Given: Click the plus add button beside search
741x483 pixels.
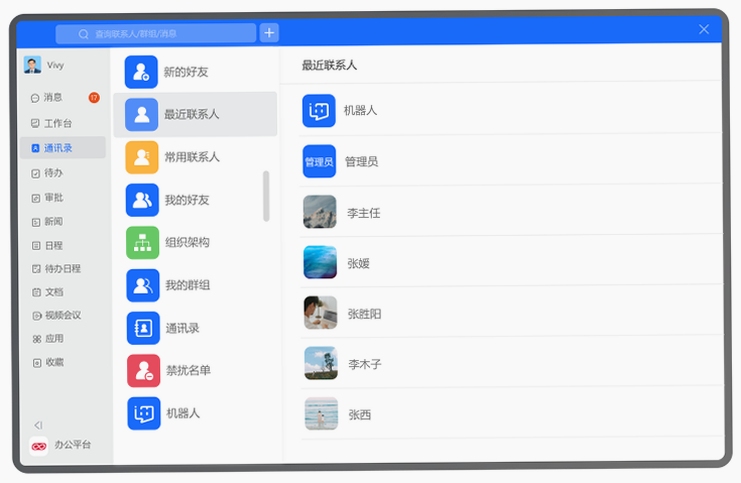Looking at the screenshot, I should point(269,33).
